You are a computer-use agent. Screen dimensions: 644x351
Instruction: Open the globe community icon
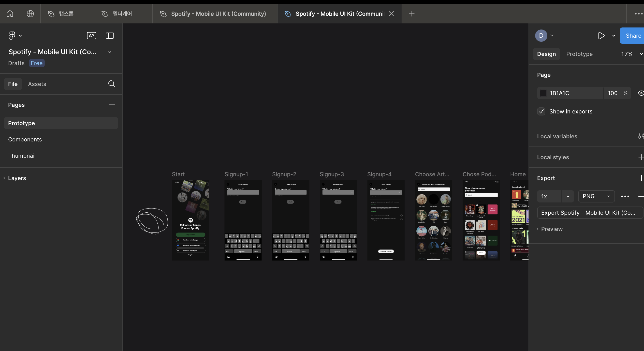[x=30, y=14]
